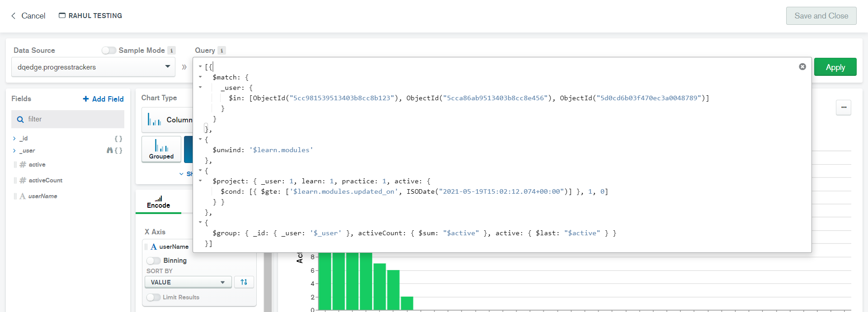Open the dqedge.progresstrackers data source dropdown
Image resolution: width=868 pixels, height=312 pixels.
pyautogui.click(x=93, y=67)
